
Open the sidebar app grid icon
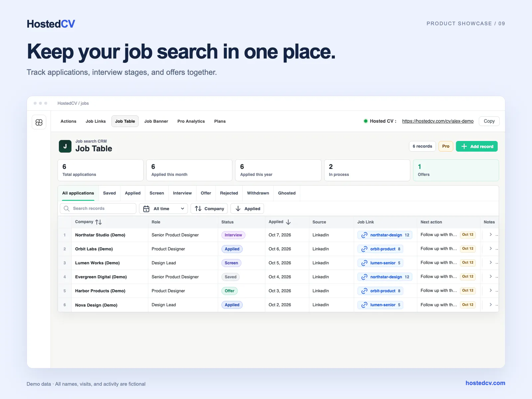coord(39,122)
